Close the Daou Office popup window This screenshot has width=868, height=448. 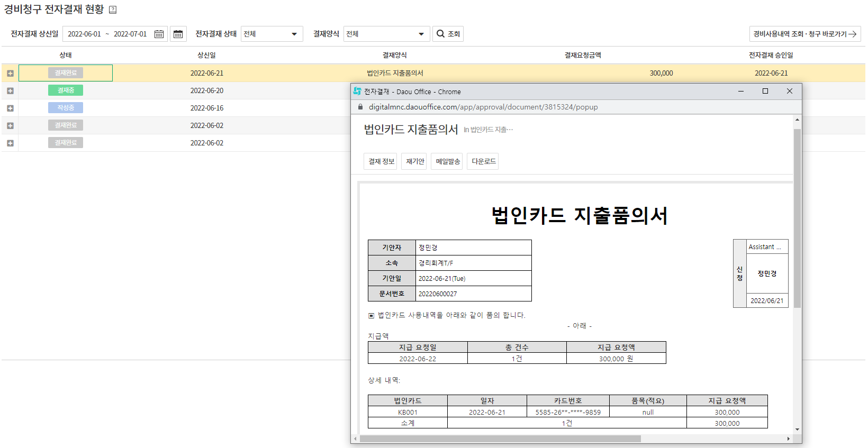tap(790, 92)
